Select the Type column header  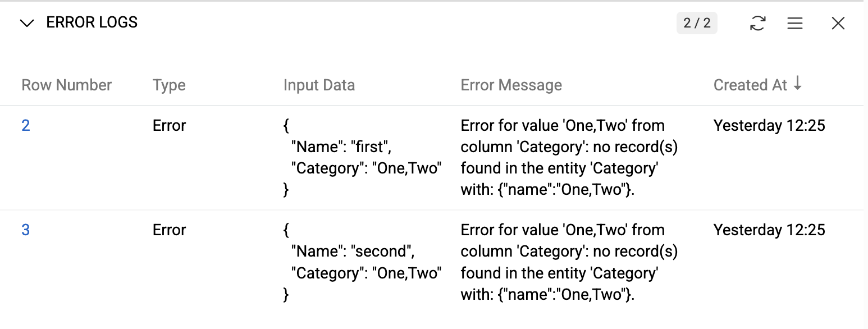coord(168,84)
